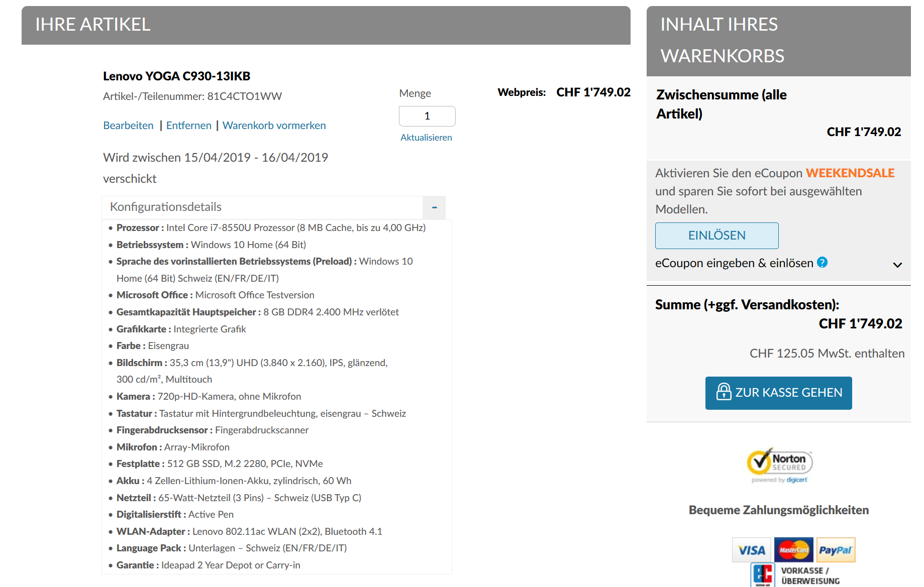Click the Bildschirm 35,3 cm UHD line
The height and width of the screenshot is (587, 924).
252,371
